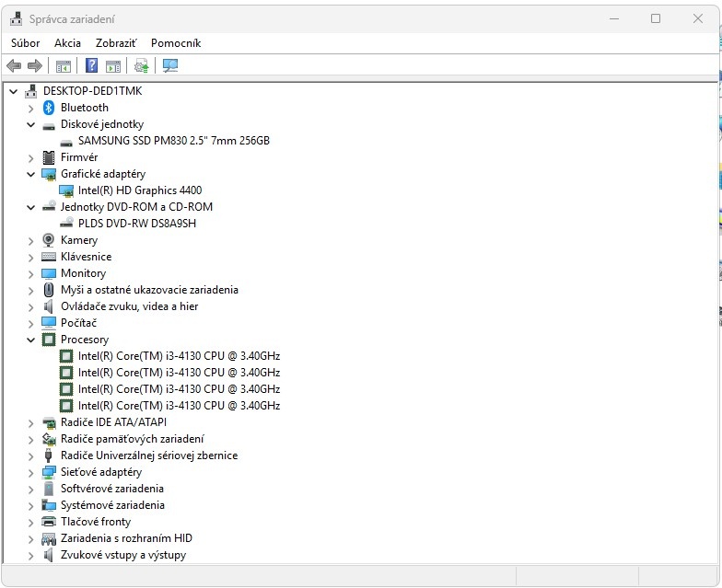
Task: Select SAMSUNG SSD PM830 disk entry
Action: (174, 141)
